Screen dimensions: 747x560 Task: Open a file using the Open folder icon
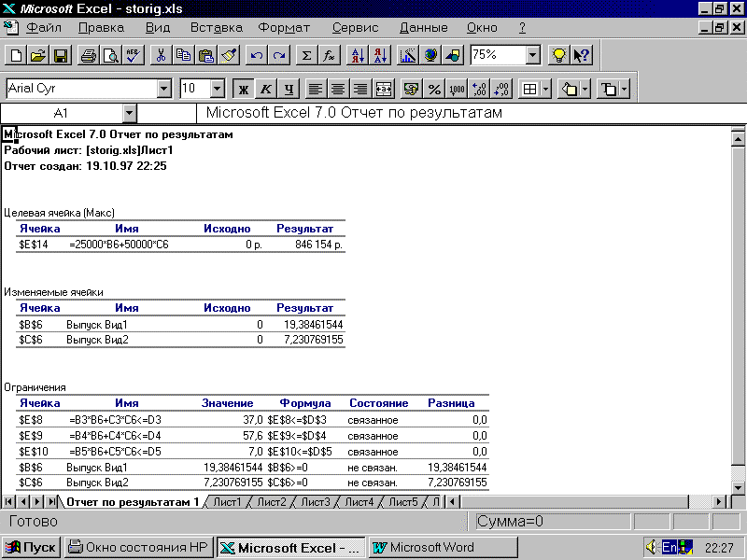[x=37, y=56]
